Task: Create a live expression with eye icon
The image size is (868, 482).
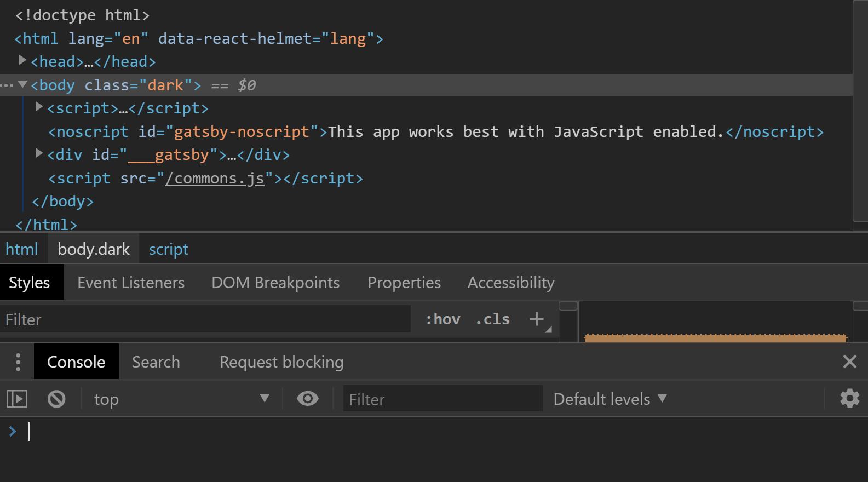Action: click(x=307, y=398)
